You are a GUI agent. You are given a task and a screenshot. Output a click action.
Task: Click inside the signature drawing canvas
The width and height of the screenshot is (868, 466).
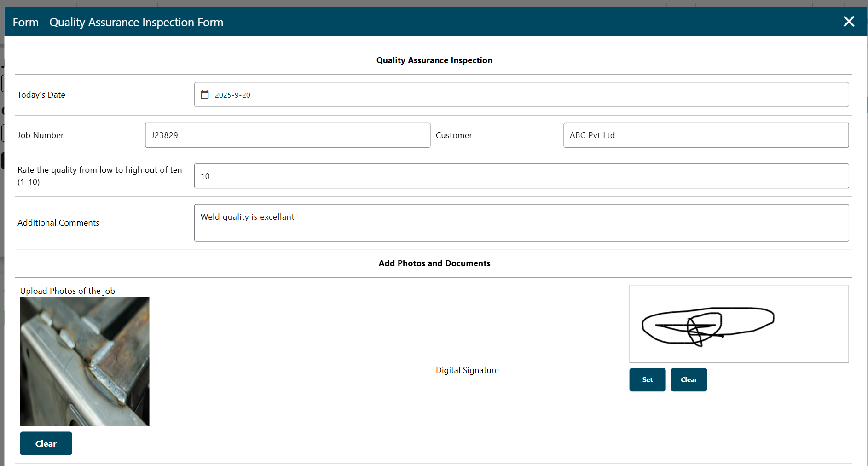click(x=739, y=324)
